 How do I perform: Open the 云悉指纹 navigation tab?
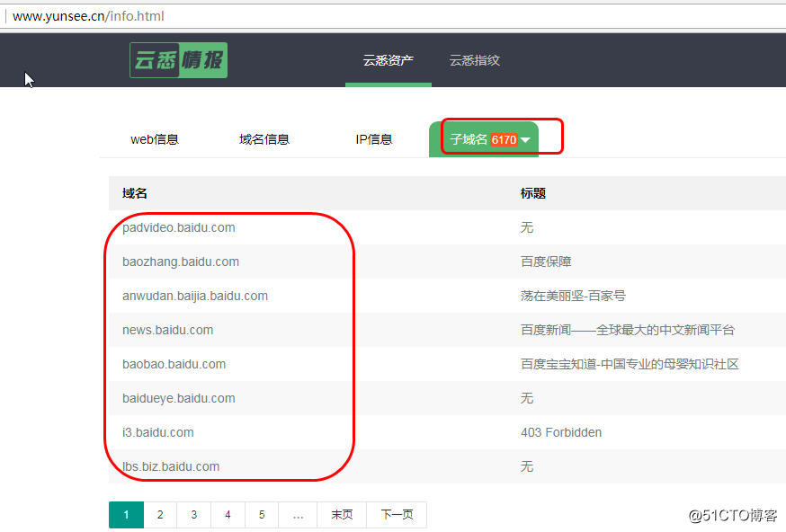(x=474, y=60)
